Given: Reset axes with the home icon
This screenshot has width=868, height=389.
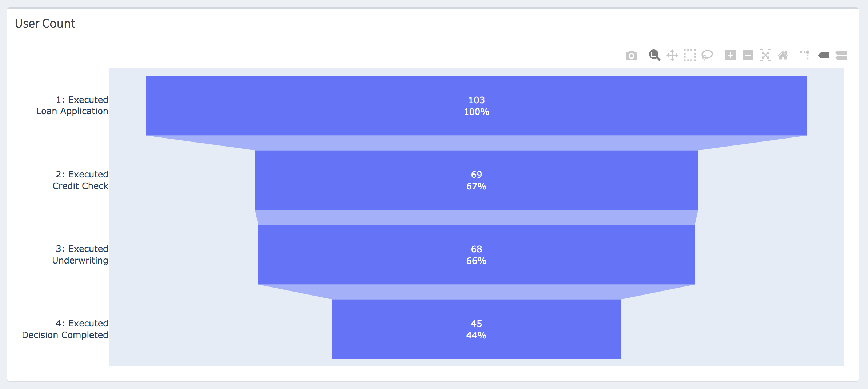Looking at the screenshot, I should pyautogui.click(x=783, y=55).
